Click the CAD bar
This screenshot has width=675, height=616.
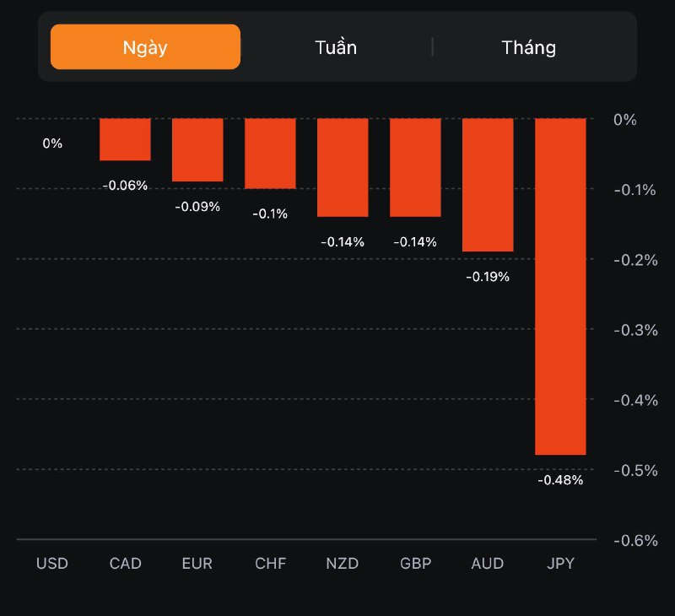(x=125, y=139)
